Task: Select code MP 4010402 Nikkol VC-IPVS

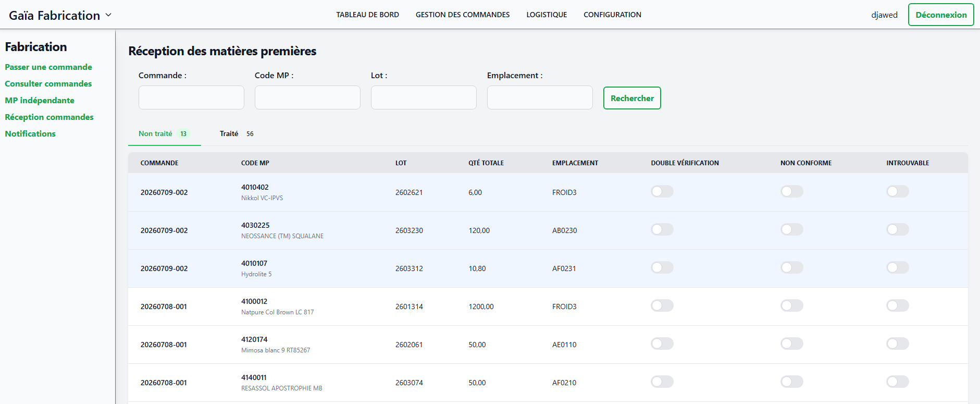Action: pyautogui.click(x=262, y=192)
